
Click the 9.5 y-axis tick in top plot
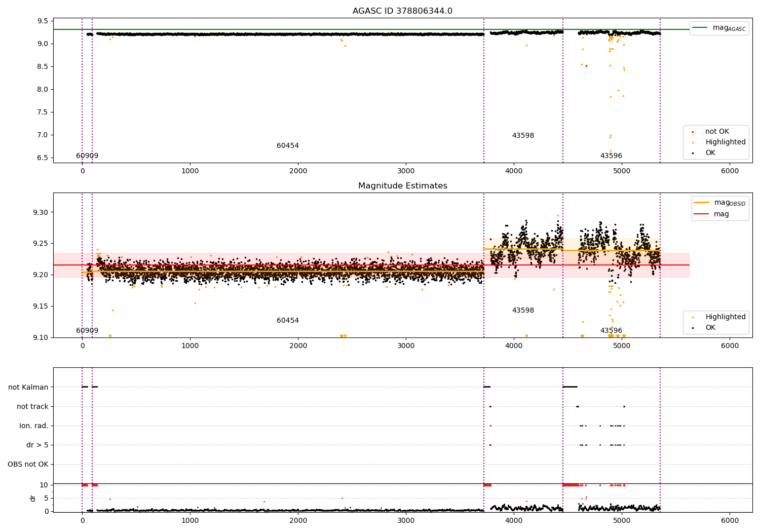(x=43, y=21)
